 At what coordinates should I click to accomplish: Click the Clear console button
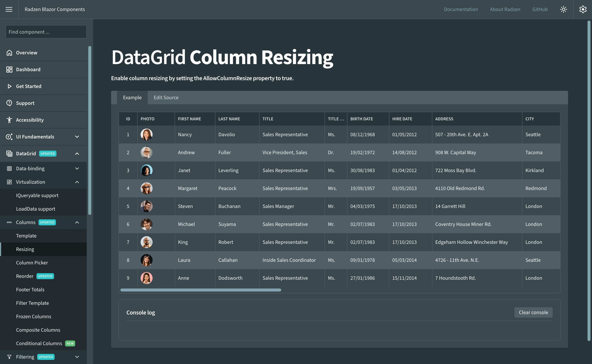pyautogui.click(x=534, y=312)
